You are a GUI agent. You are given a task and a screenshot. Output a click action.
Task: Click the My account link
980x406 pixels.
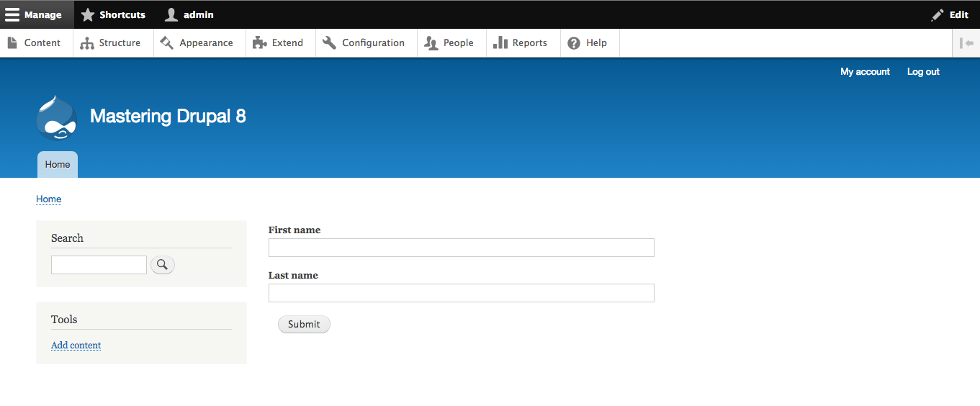865,72
